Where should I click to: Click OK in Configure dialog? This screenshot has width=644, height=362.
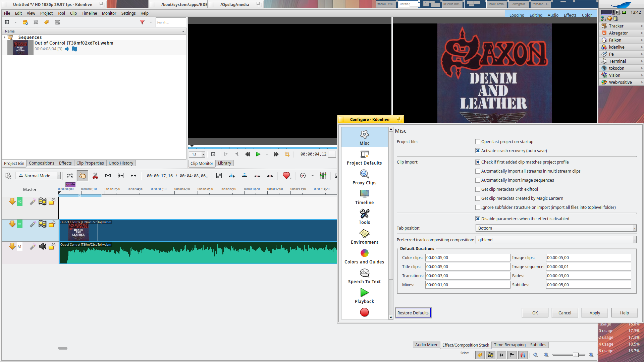pos(535,313)
